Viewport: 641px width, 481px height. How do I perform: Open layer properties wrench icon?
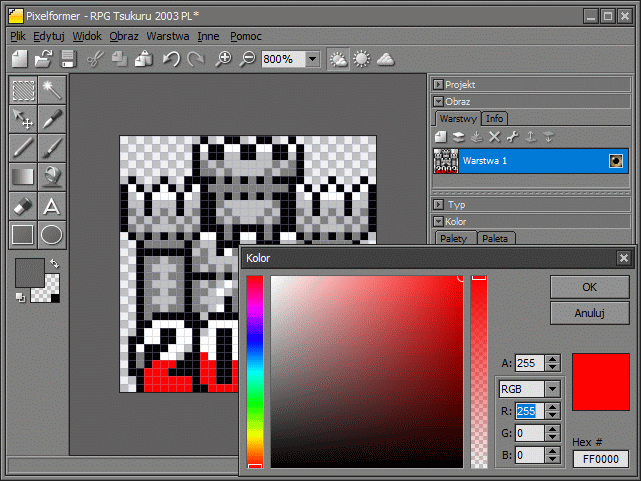pos(513,136)
